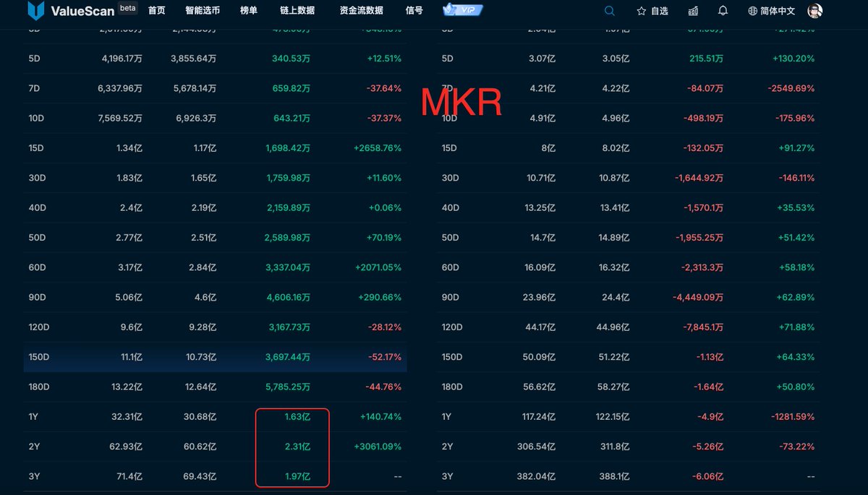Image resolution: width=868 pixels, height=495 pixels.
Task: Click the 1.97亿 net value
Action: point(298,476)
